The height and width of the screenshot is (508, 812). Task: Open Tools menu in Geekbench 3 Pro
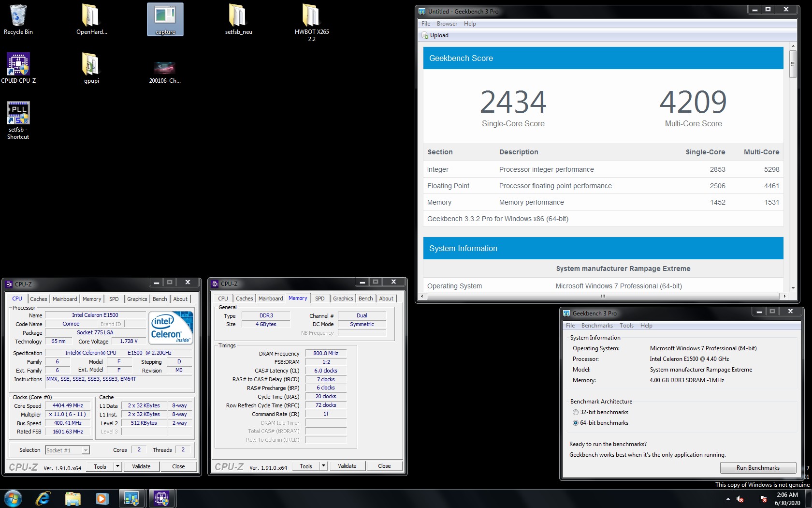click(x=626, y=326)
